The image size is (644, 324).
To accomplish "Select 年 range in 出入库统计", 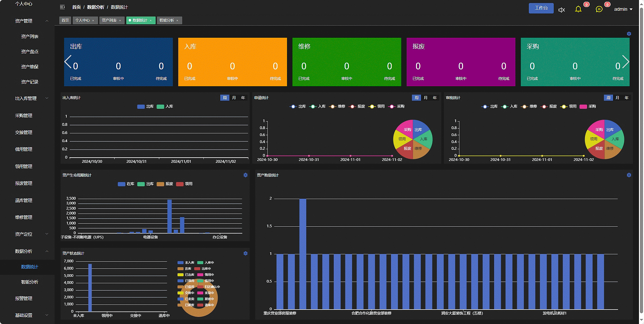I will click(x=243, y=98).
